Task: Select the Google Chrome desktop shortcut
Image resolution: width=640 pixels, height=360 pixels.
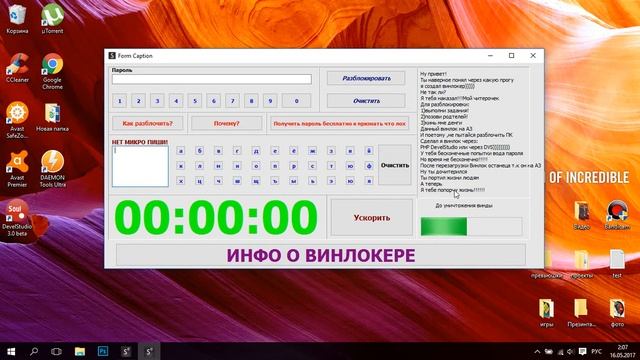Action: 52,71
